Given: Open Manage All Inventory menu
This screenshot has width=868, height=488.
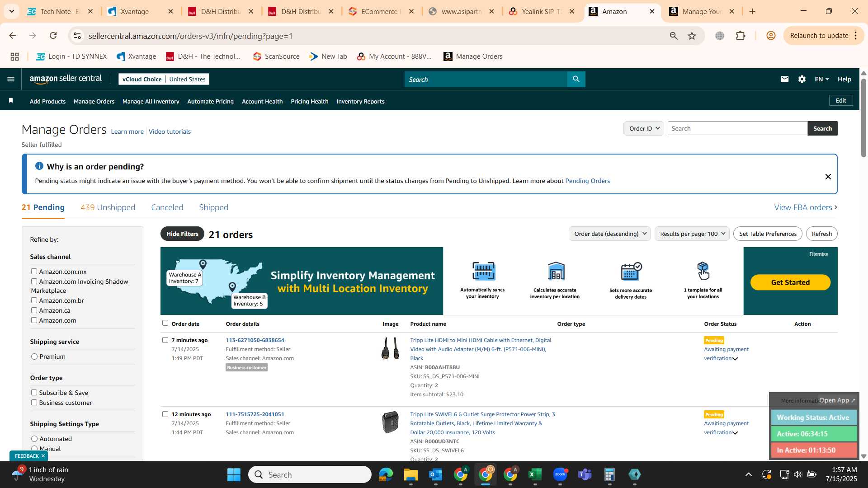Looking at the screenshot, I should coord(151,101).
